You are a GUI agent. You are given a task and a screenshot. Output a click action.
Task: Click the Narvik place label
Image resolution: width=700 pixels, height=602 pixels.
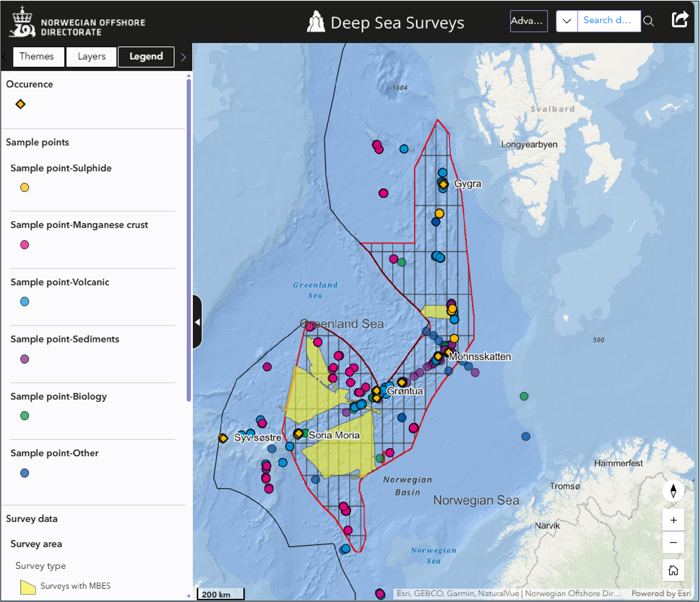coord(547,525)
